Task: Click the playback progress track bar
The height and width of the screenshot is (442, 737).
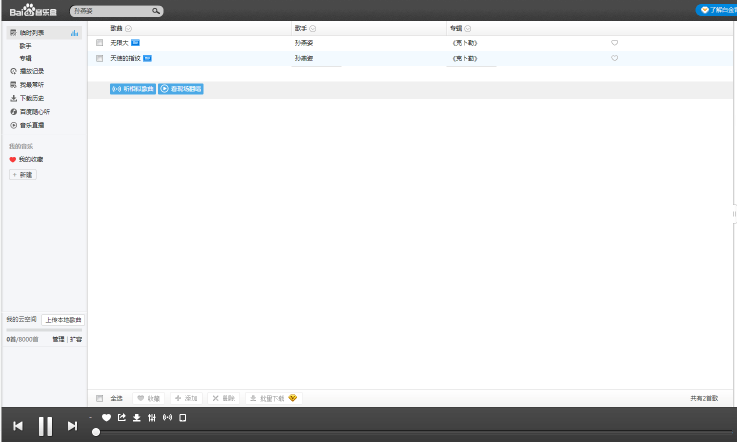Action: click(x=416, y=432)
